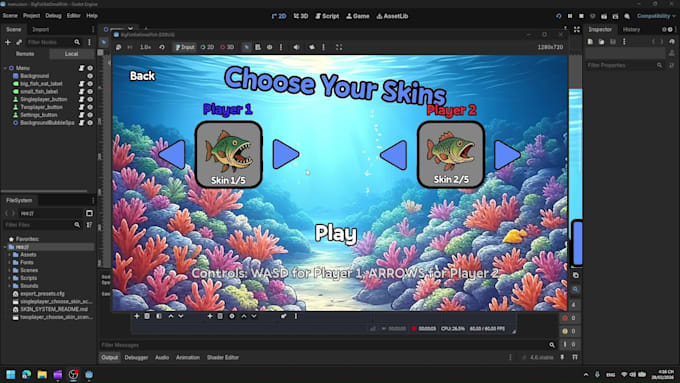Click load resource folder icon in Inspector
Viewport: 680px width, 383px height.
click(602, 42)
